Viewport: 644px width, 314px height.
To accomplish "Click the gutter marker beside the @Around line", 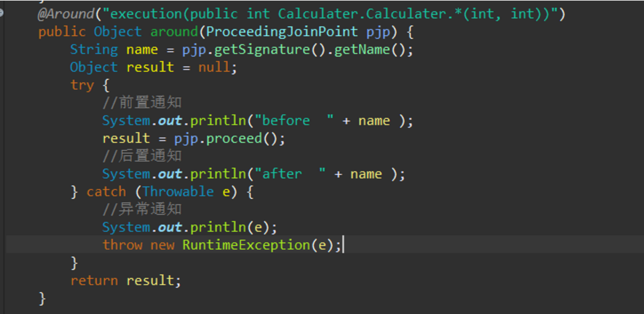I will pos(1,13).
